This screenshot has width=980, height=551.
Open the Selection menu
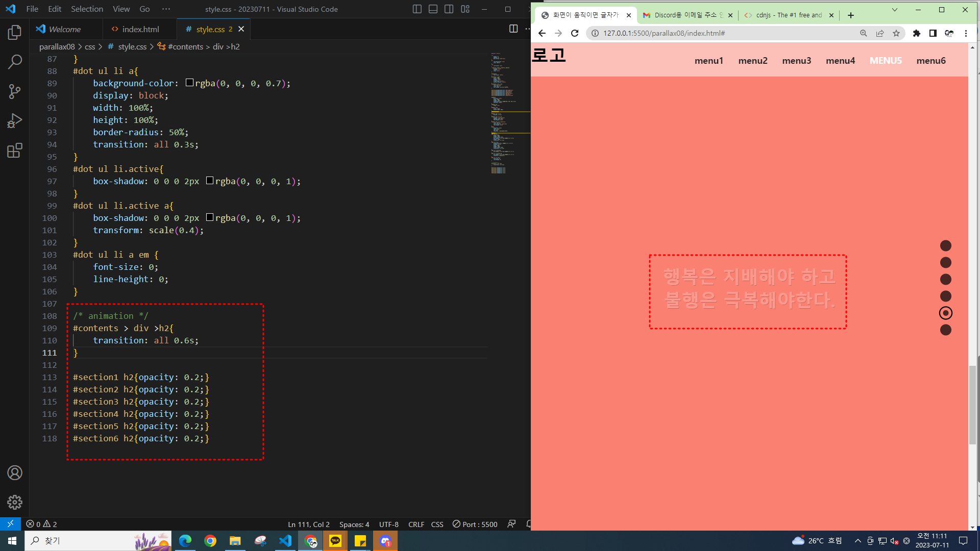coord(87,9)
